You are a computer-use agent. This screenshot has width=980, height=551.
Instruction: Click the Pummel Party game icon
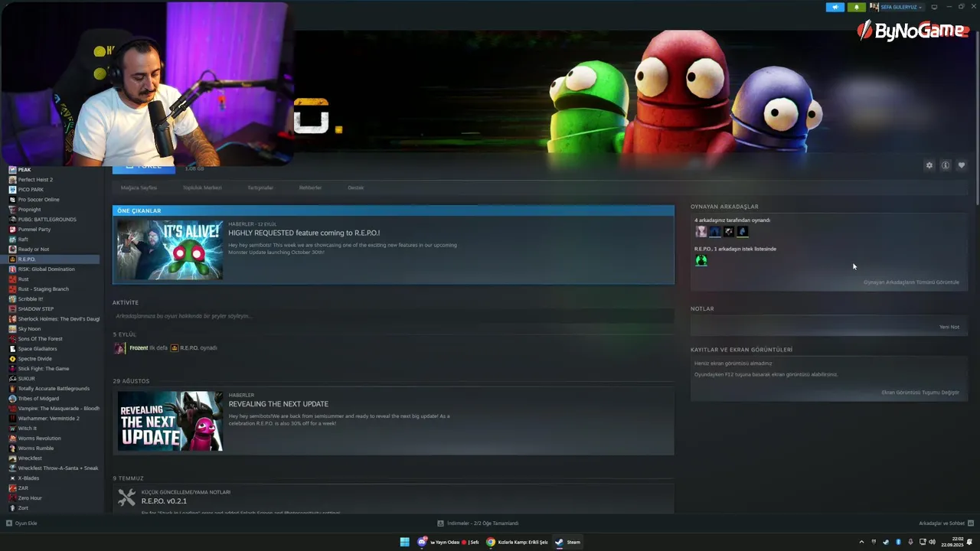pyautogui.click(x=12, y=230)
